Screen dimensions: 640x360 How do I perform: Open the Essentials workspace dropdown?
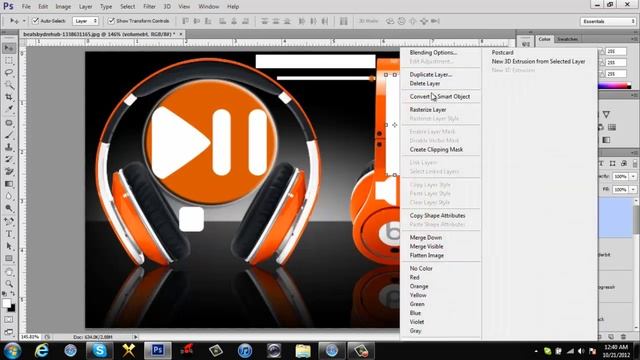608,21
